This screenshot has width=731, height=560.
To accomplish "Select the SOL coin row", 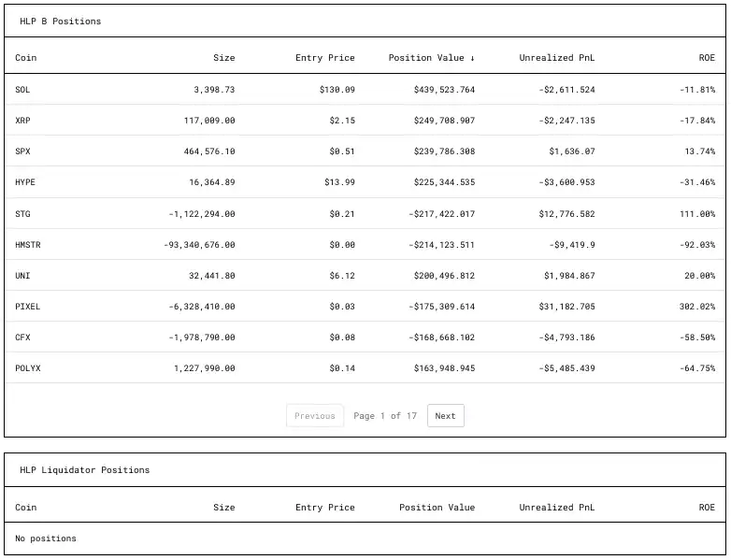I will [x=23, y=90].
